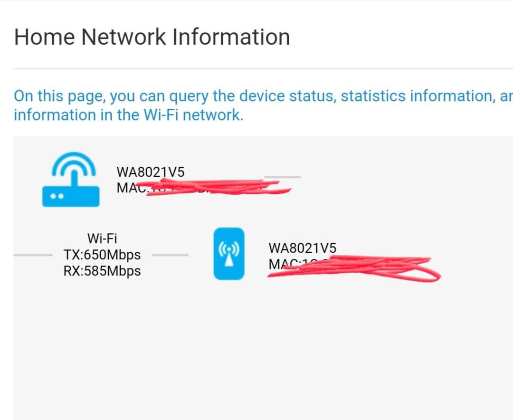Click the redacted MAC address under the router name

click(x=203, y=188)
